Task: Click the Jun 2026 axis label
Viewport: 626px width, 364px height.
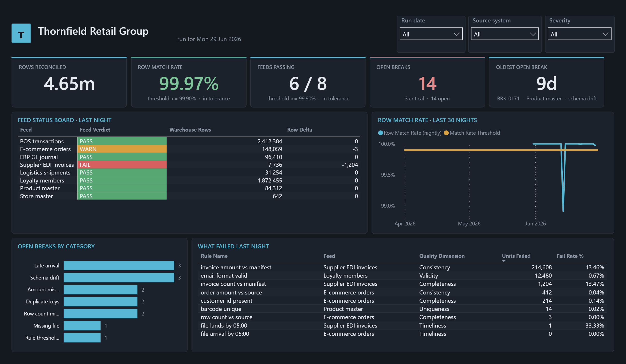Action: tap(535, 224)
